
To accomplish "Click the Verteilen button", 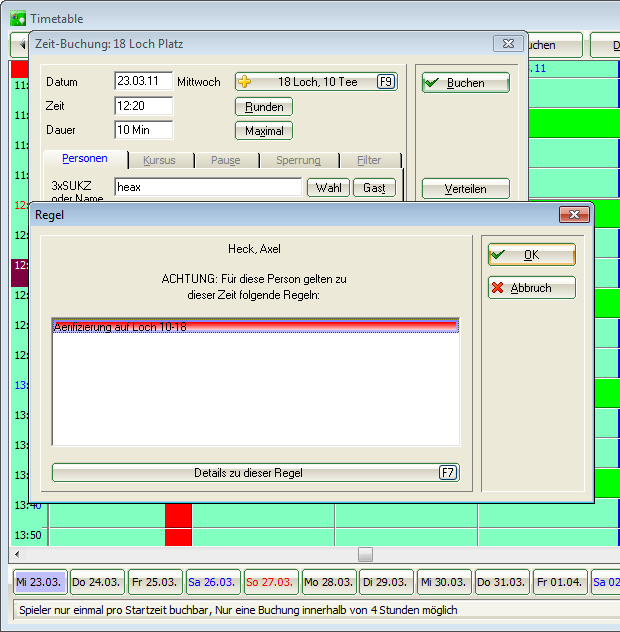I will coord(465,188).
